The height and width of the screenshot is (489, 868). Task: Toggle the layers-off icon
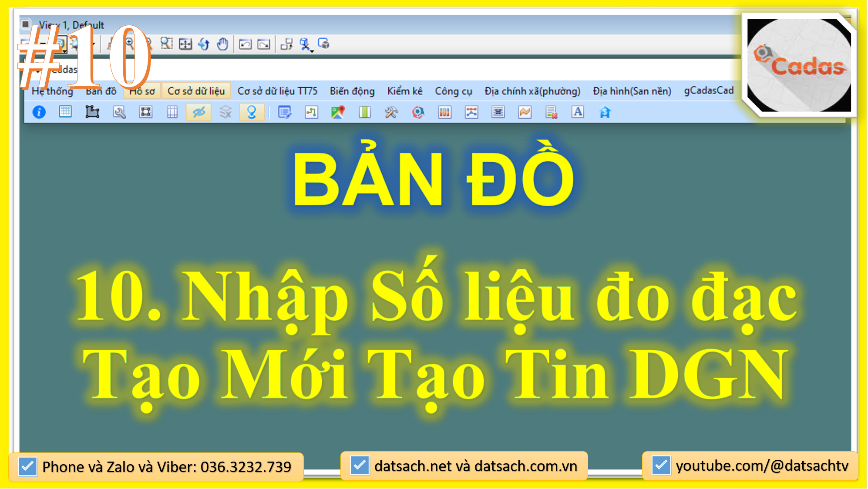225,112
